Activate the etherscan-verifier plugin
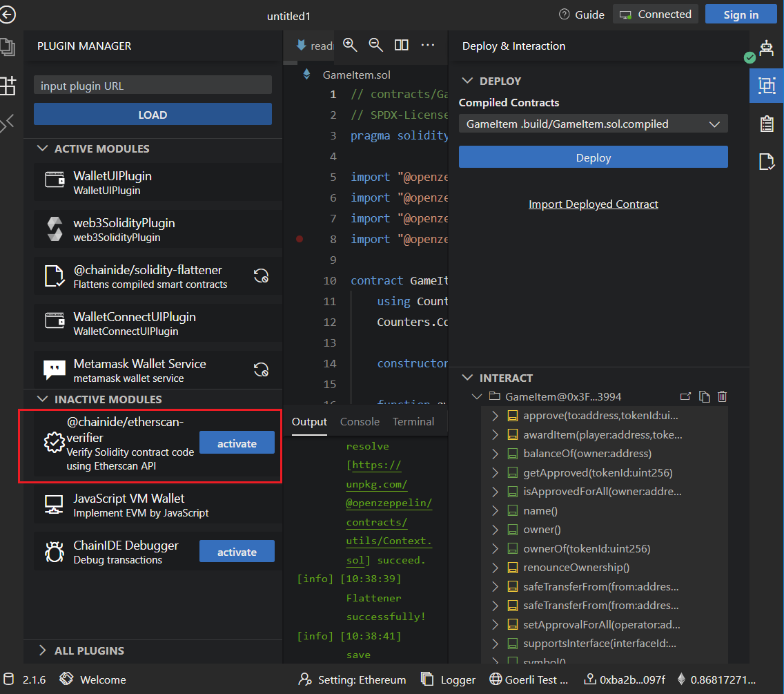The image size is (784, 694). [237, 443]
